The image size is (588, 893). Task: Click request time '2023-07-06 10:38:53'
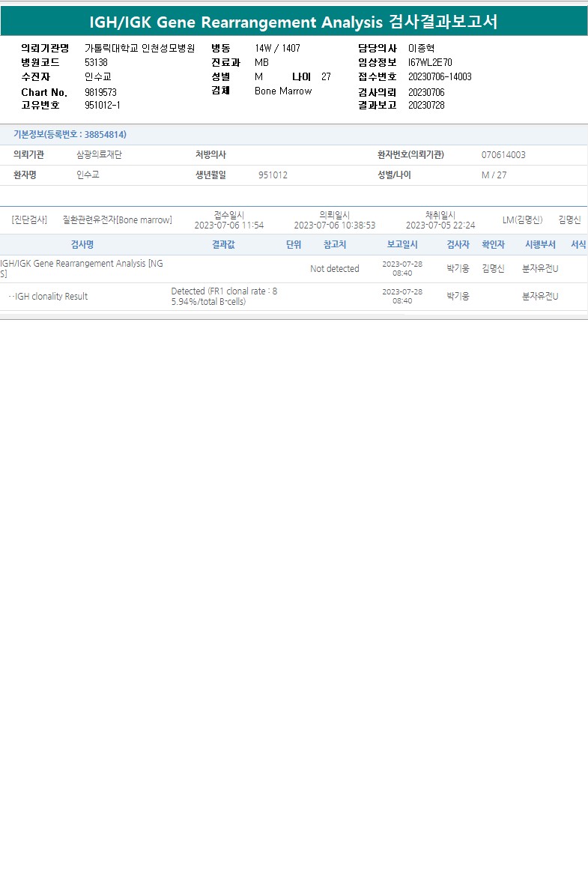click(x=335, y=225)
